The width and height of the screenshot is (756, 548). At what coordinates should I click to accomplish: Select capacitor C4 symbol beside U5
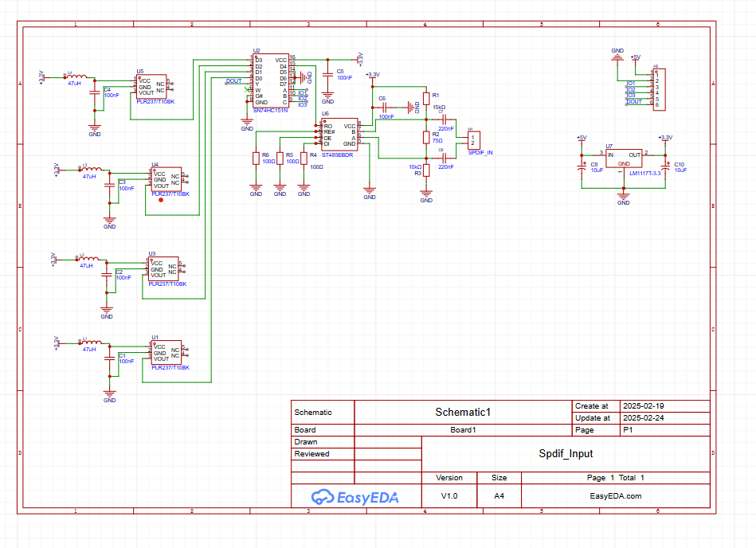pyautogui.click(x=95, y=91)
